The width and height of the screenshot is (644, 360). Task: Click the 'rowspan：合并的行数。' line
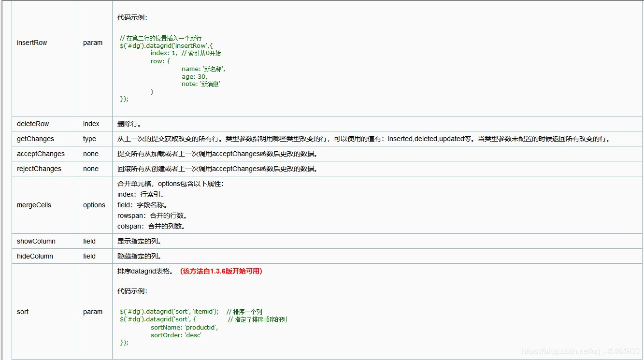[x=152, y=216]
